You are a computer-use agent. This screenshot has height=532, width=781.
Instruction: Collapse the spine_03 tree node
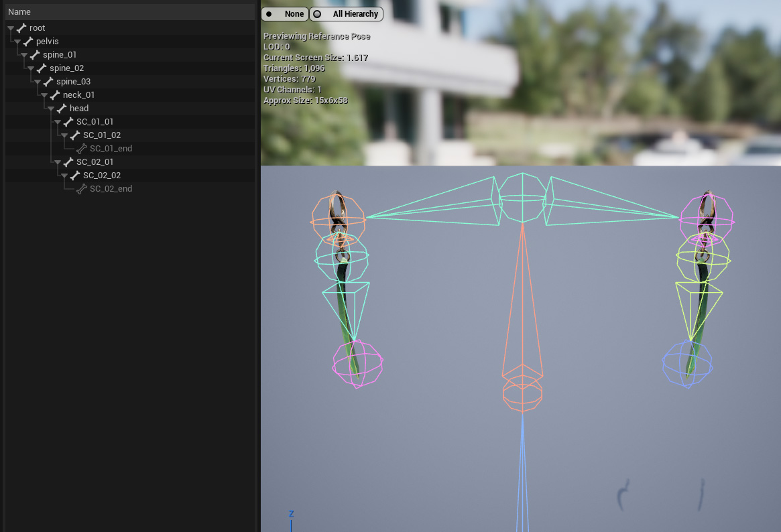tap(38, 82)
